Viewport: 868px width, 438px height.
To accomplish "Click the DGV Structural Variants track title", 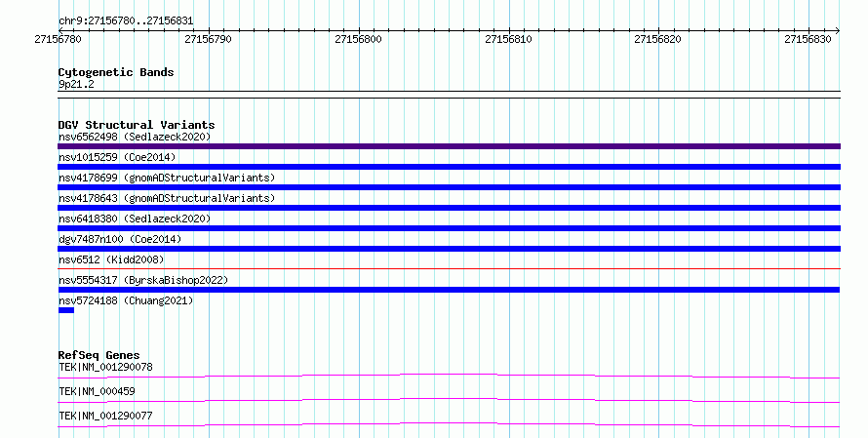I will 137,125.
